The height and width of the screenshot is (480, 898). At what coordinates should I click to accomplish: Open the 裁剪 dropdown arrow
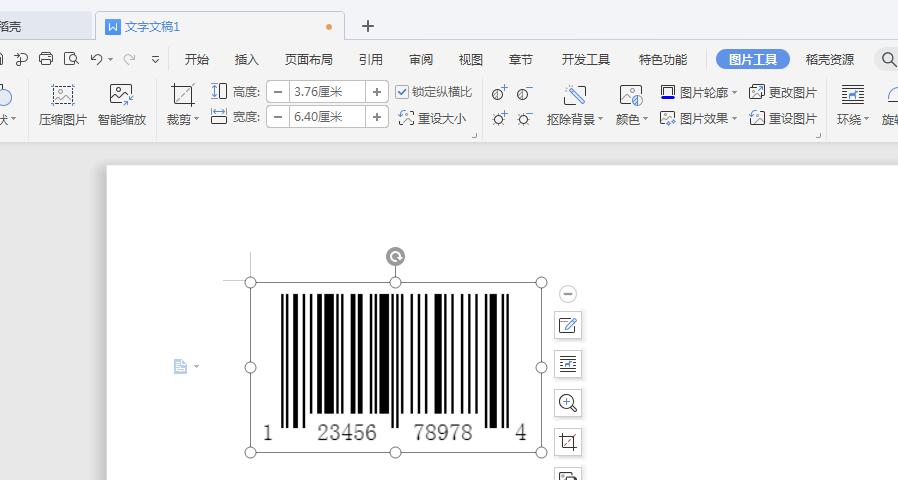[196, 119]
